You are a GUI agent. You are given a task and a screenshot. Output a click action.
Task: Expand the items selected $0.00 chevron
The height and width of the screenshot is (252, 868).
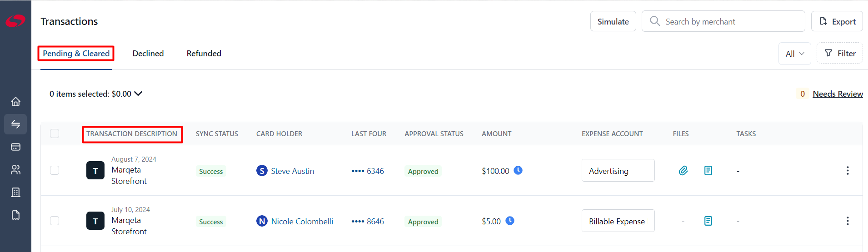click(x=138, y=94)
